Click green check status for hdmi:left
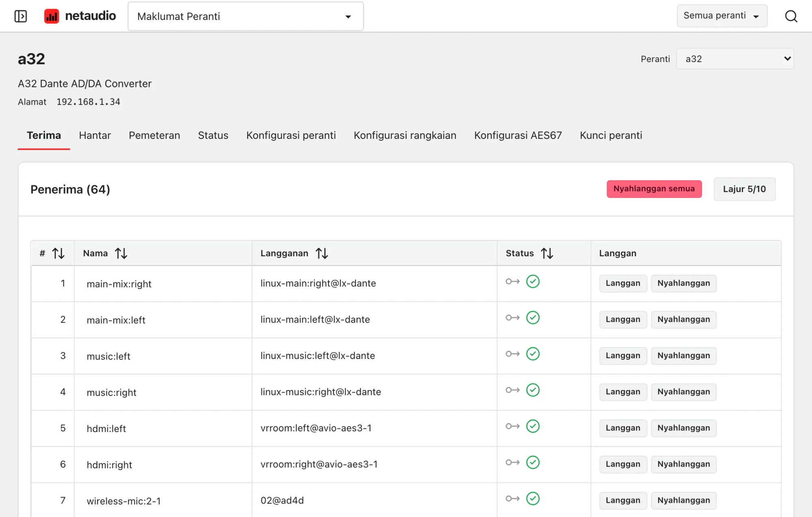812x517 pixels. click(x=533, y=426)
